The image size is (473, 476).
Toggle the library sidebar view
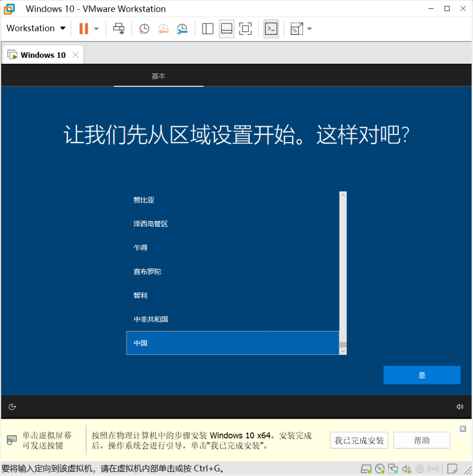point(207,29)
